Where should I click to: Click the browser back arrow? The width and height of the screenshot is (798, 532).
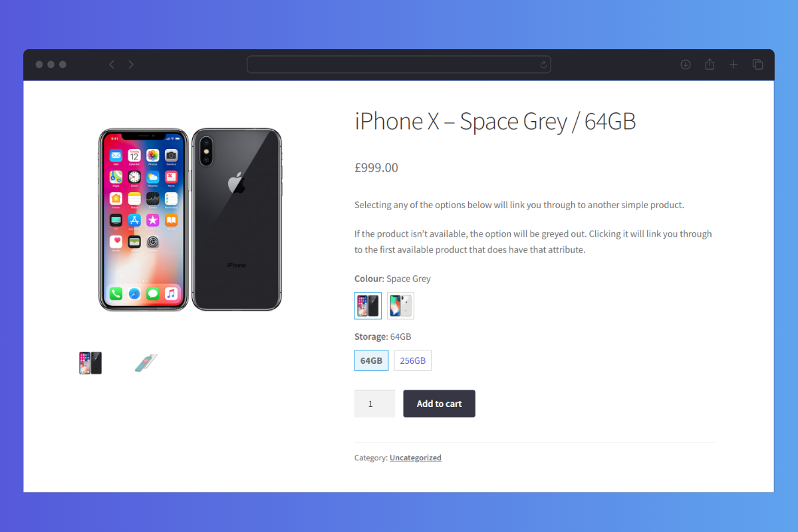(x=112, y=65)
